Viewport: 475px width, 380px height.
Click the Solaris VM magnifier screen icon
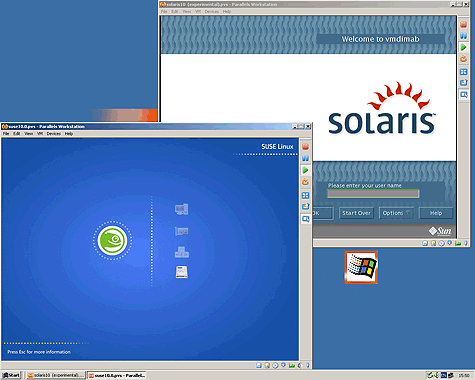tap(463, 95)
